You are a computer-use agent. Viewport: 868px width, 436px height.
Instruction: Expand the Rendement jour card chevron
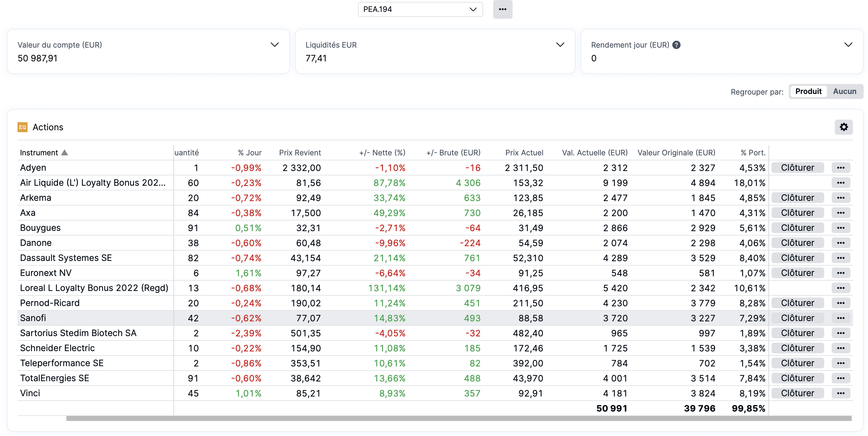(x=848, y=45)
